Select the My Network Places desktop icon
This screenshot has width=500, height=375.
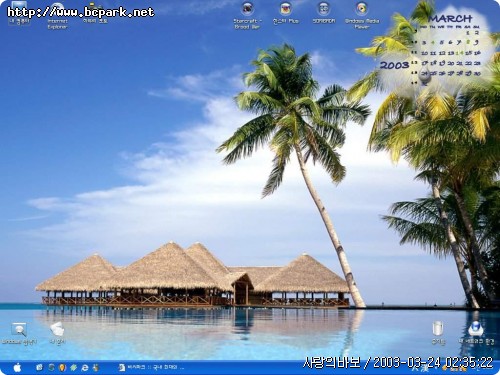tap(476, 333)
